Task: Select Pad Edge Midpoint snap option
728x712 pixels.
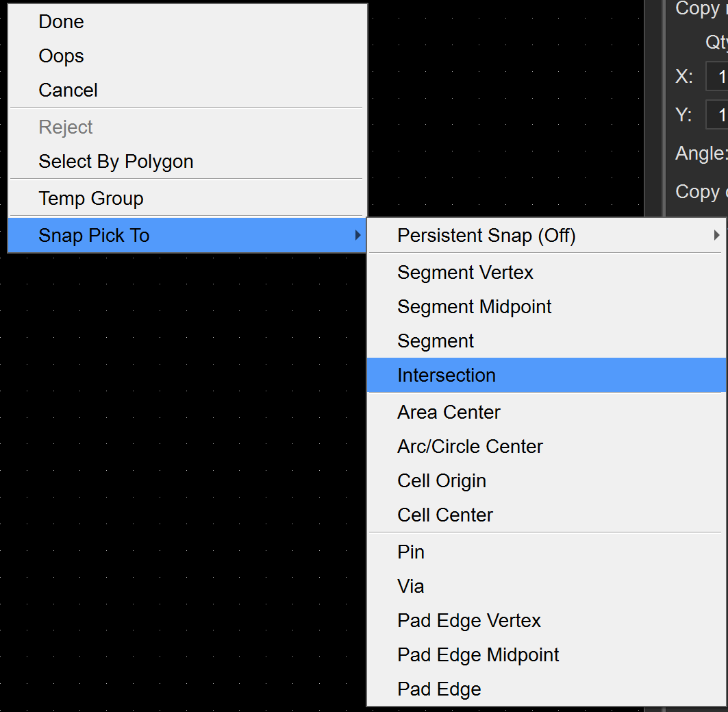Action: [478, 655]
